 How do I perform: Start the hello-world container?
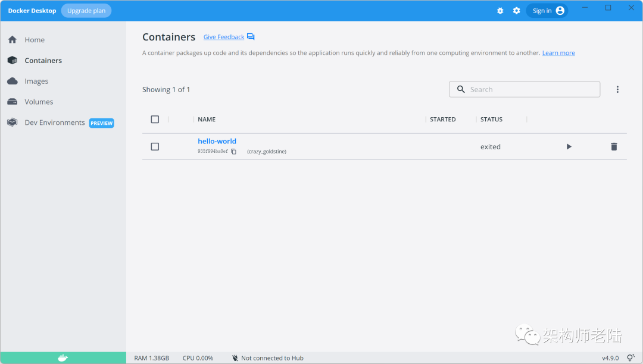click(x=569, y=146)
